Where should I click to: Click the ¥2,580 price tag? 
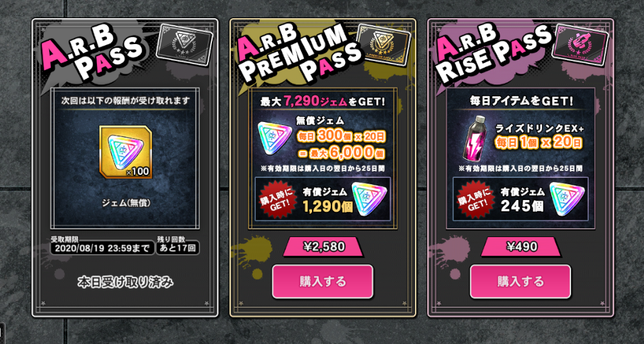[323, 247]
